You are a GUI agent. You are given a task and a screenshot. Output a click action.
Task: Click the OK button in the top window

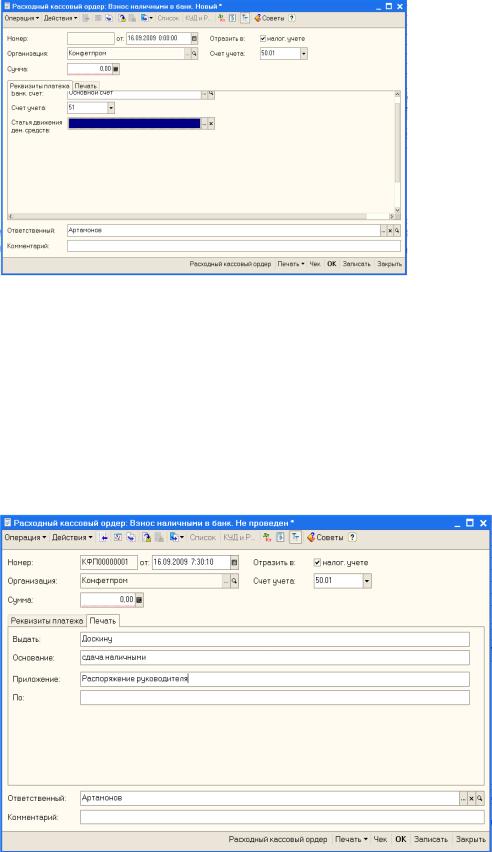pos(332,264)
